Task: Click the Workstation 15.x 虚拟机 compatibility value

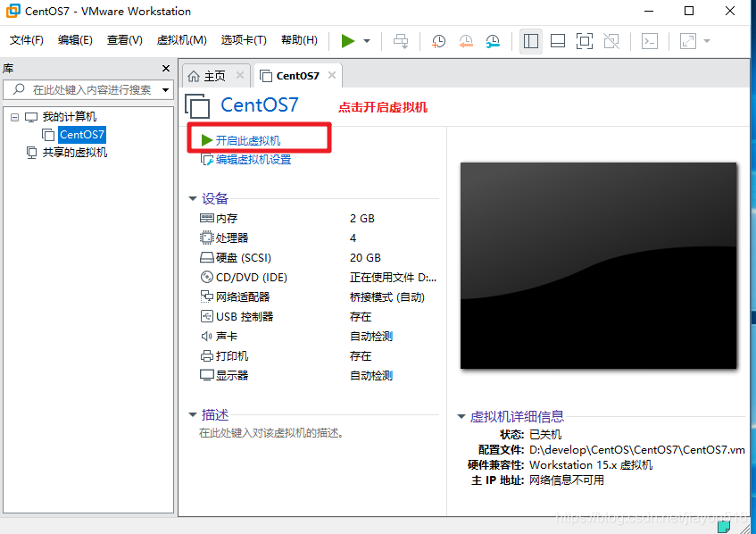Action: tap(591, 465)
